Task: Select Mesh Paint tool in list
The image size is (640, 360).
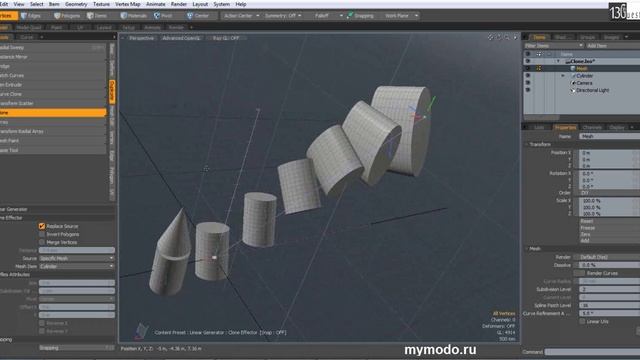Action: point(53,141)
